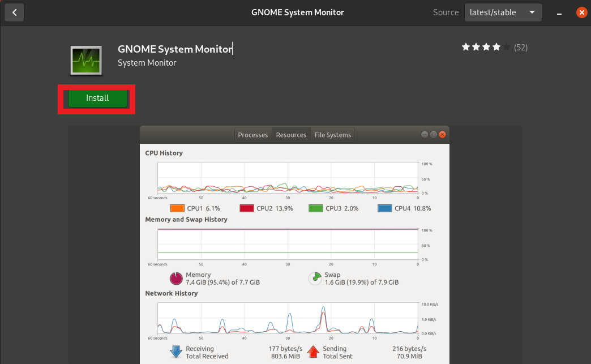Open the Resources tab
The image size is (591, 364).
(291, 135)
